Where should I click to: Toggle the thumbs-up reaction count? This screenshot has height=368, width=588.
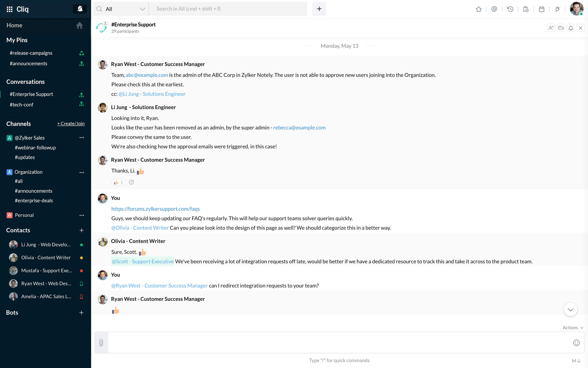click(x=118, y=182)
